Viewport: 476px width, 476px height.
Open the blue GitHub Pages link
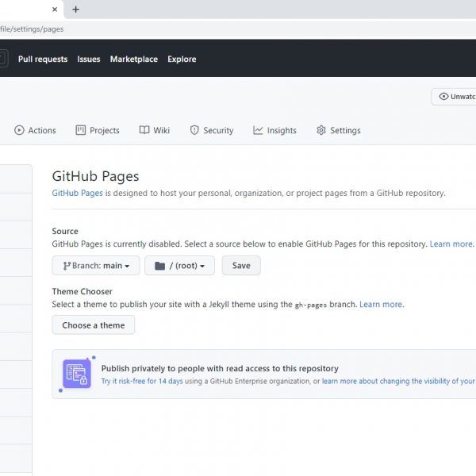[77, 193]
